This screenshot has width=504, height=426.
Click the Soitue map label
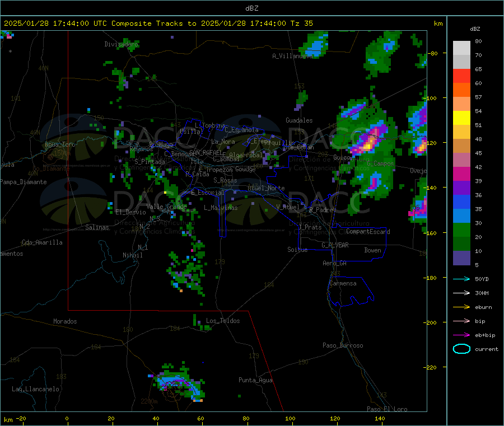(297, 250)
